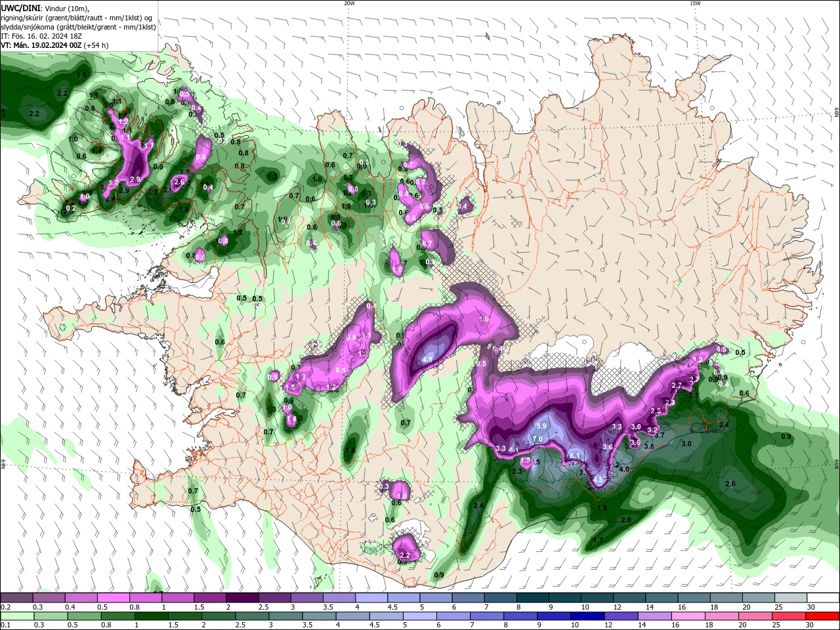Pick the white swatch ending the snow scale
This screenshot has width=840, height=630.
click(x=823, y=598)
